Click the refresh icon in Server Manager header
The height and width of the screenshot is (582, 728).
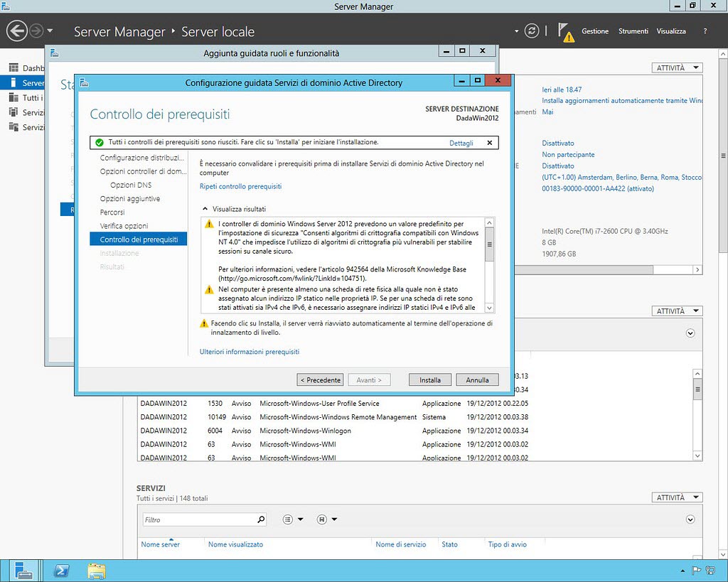(532, 31)
